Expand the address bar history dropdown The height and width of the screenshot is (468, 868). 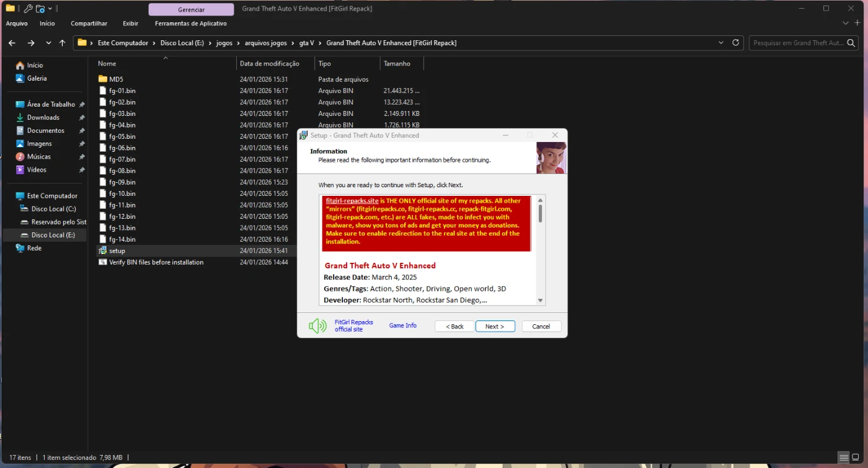720,43
